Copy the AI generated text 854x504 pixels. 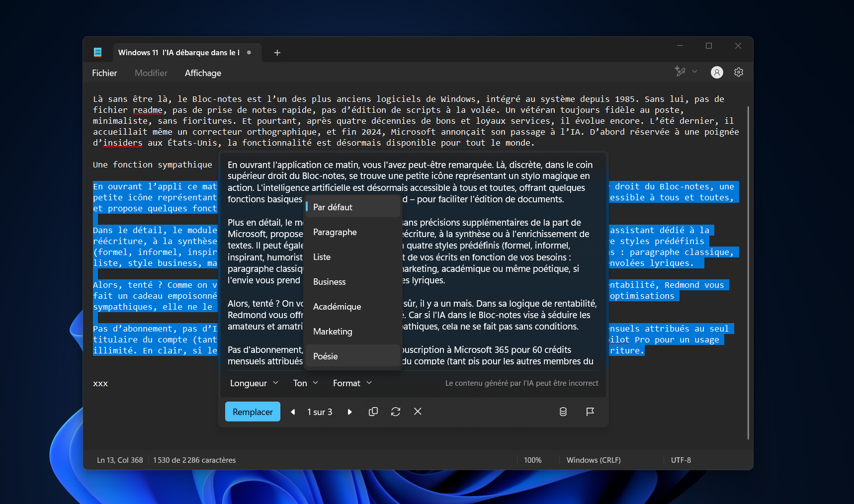click(x=373, y=412)
